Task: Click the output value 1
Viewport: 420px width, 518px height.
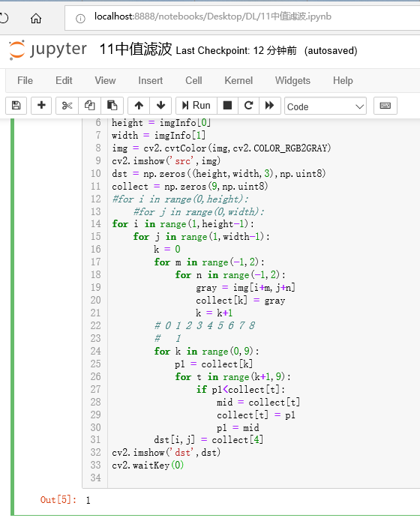Action: click(x=88, y=500)
